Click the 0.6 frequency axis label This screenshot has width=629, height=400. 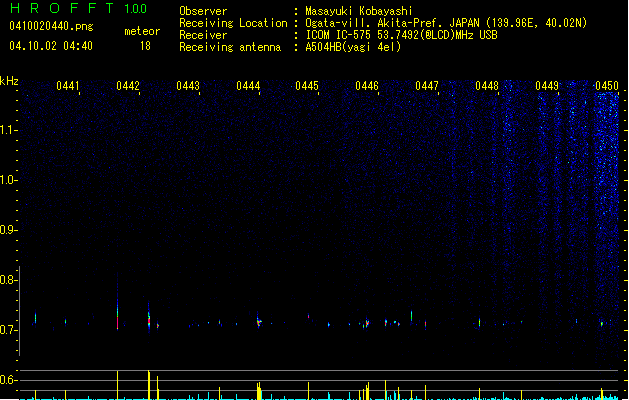click(x=7, y=380)
